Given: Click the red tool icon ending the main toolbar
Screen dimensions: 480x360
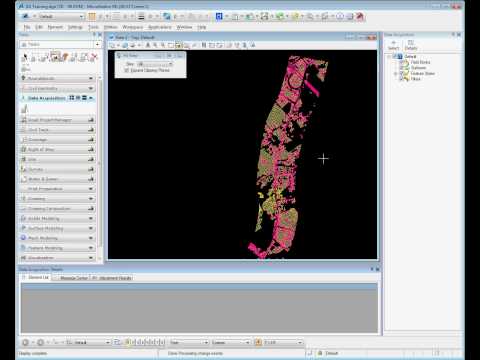Looking at the screenshot, I should [360, 16].
